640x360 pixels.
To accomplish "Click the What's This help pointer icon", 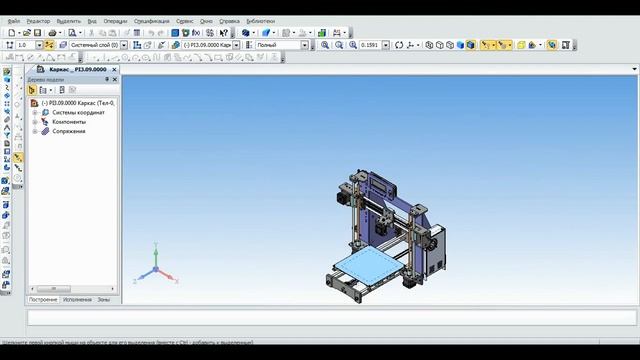I will (x=223, y=33).
